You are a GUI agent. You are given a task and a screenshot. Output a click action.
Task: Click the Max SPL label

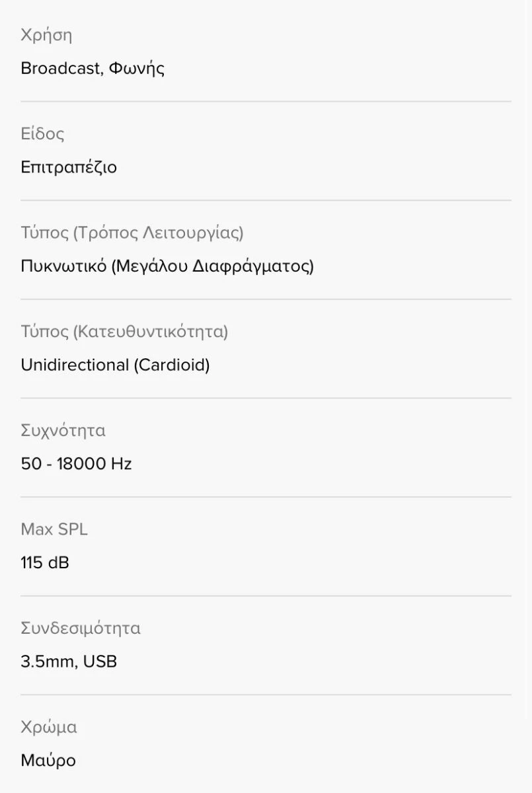coord(54,529)
